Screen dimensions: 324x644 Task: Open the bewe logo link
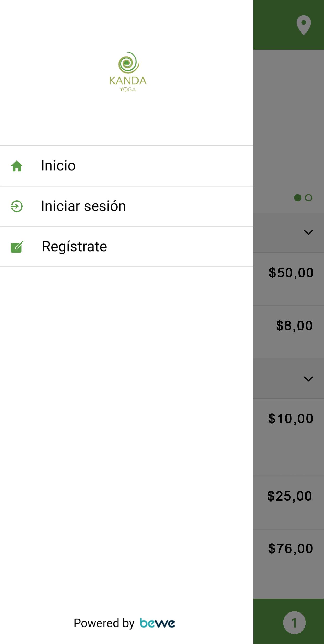point(157,623)
